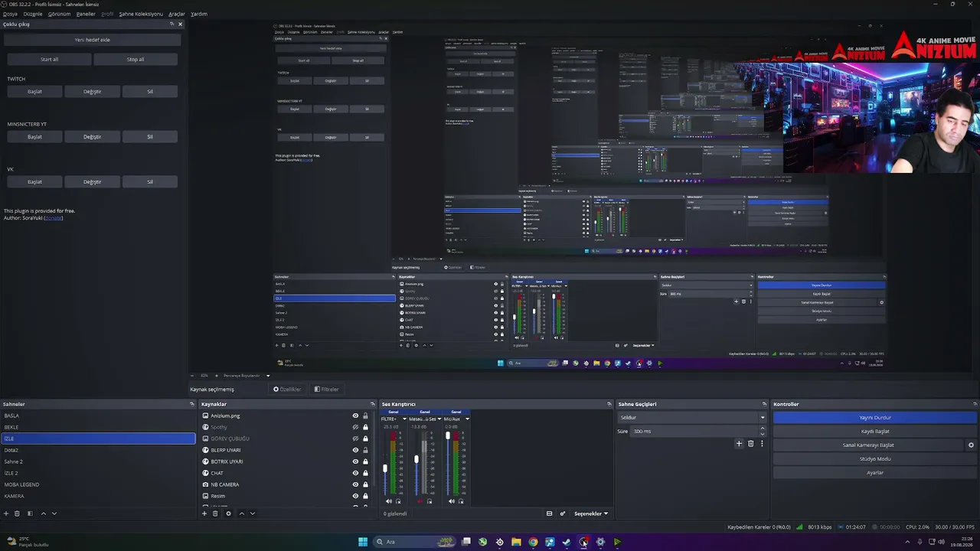Open the Yardım menu
Viewport: 980px width, 551px height.
[x=199, y=14]
